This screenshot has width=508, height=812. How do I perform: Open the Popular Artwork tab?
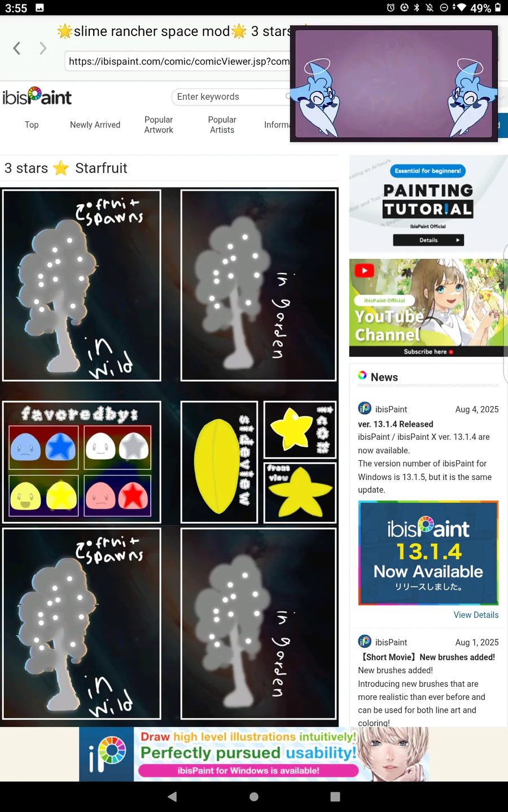(159, 125)
